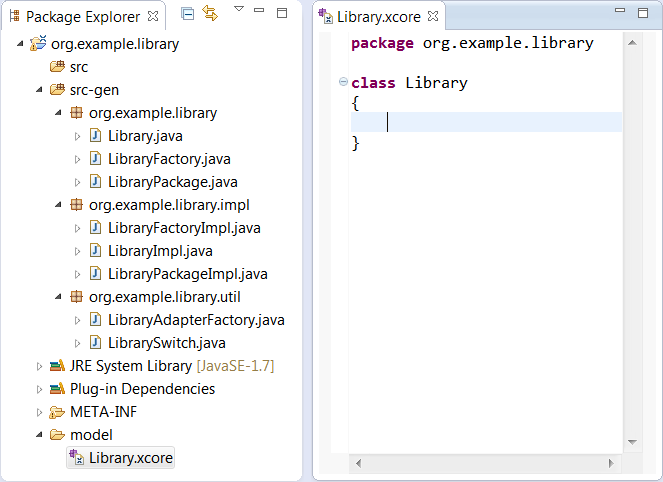Click the src-gen source folder icon
Image resolution: width=663 pixels, height=482 pixels.
pos(58,89)
